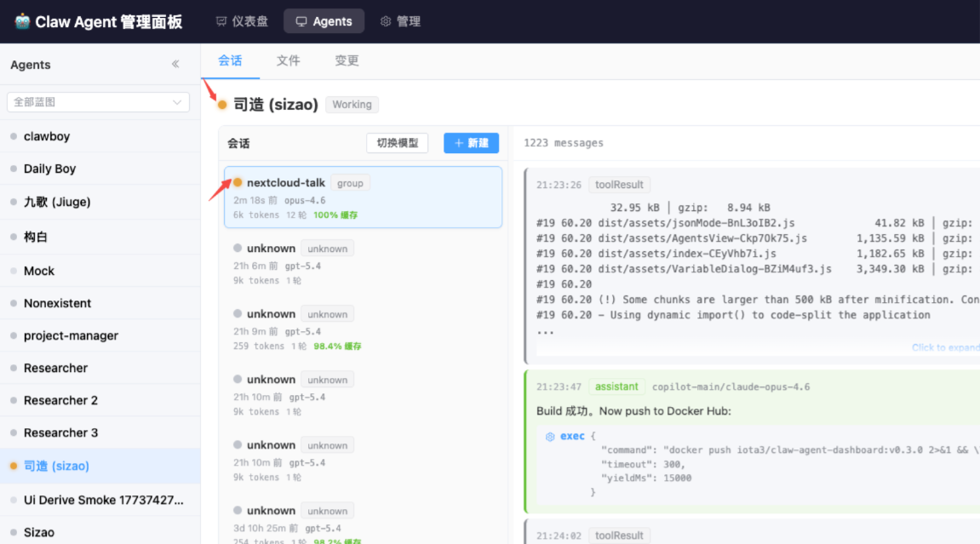Switch to the Agents top menu
Screen dimensions: 980x544
pos(324,21)
